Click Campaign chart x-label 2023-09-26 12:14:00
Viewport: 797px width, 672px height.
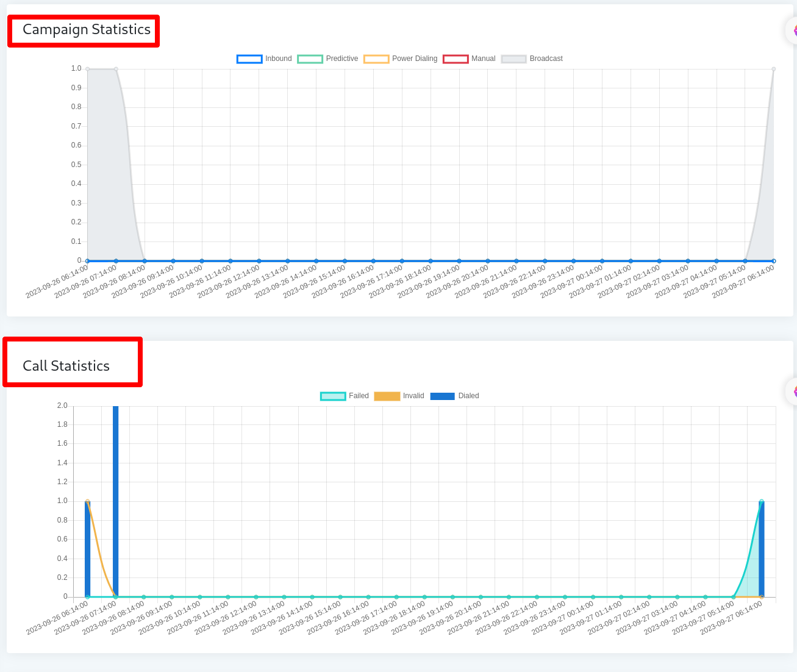[x=228, y=282]
